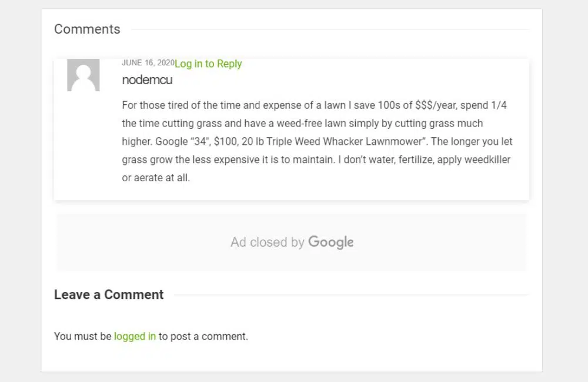Image resolution: width=588 pixels, height=382 pixels.
Task: Click the You must be text
Action: [x=82, y=337]
